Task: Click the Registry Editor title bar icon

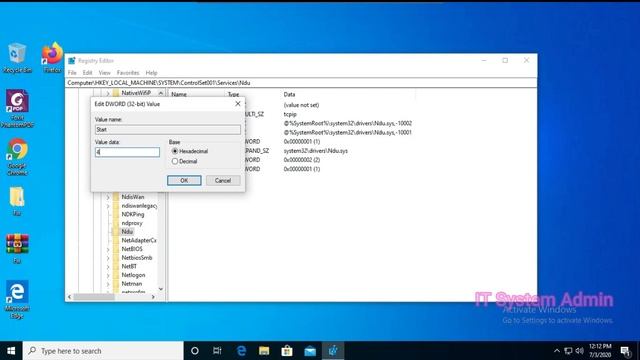Action: 72,60
